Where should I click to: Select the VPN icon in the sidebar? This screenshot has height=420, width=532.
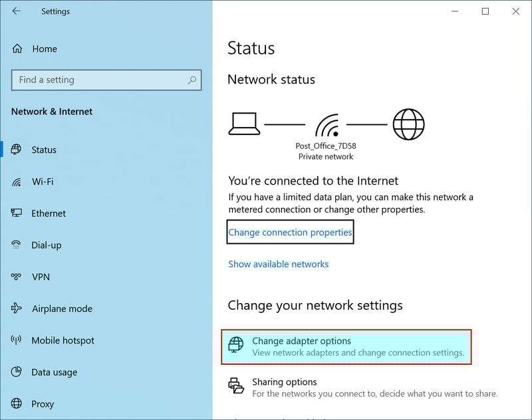pos(16,276)
